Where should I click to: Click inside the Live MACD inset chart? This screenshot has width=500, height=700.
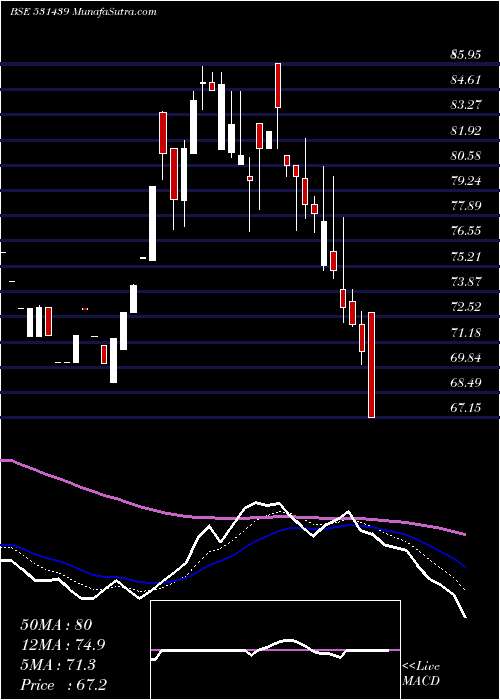tap(276, 650)
